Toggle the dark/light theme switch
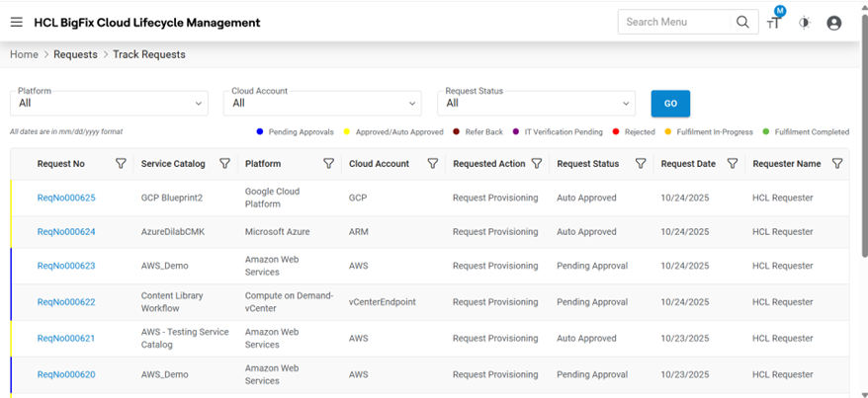This screenshot has width=868, height=398. (x=805, y=23)
